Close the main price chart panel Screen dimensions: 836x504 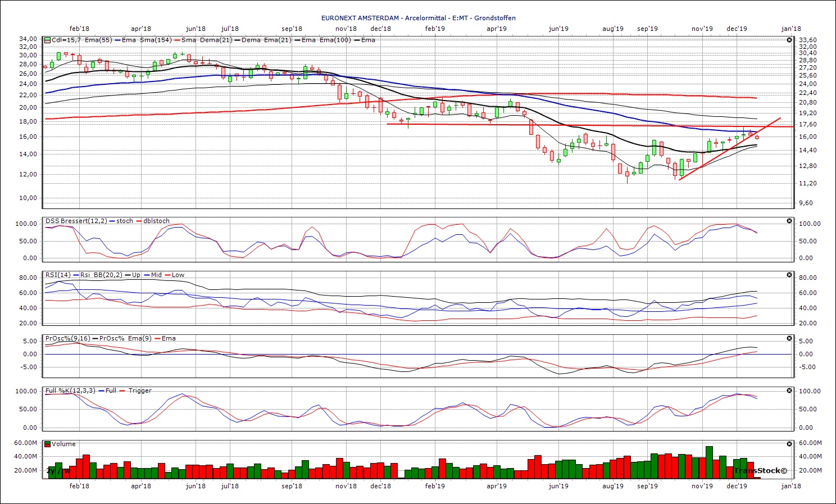(x=789, y=40)
